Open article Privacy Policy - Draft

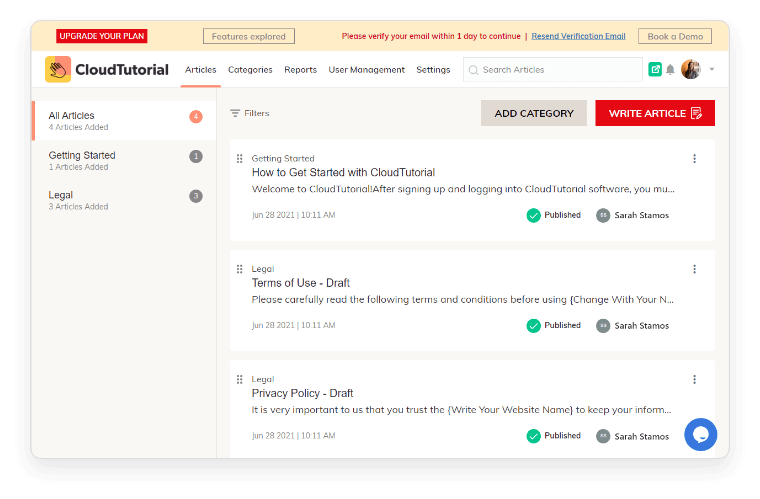pos(302,393)
